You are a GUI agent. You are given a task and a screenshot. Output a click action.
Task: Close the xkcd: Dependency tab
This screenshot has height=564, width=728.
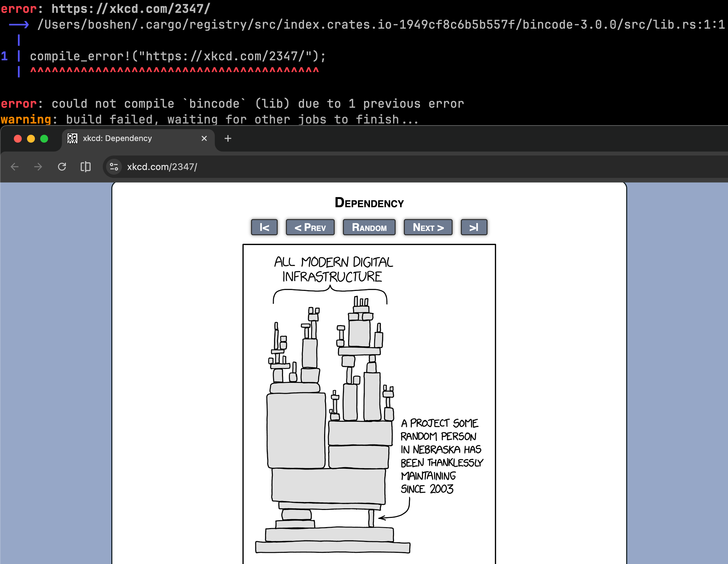(204, 138)
